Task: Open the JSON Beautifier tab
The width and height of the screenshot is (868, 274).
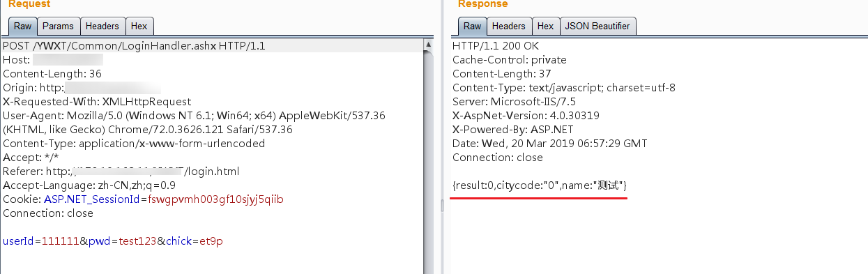Action: 597,26
